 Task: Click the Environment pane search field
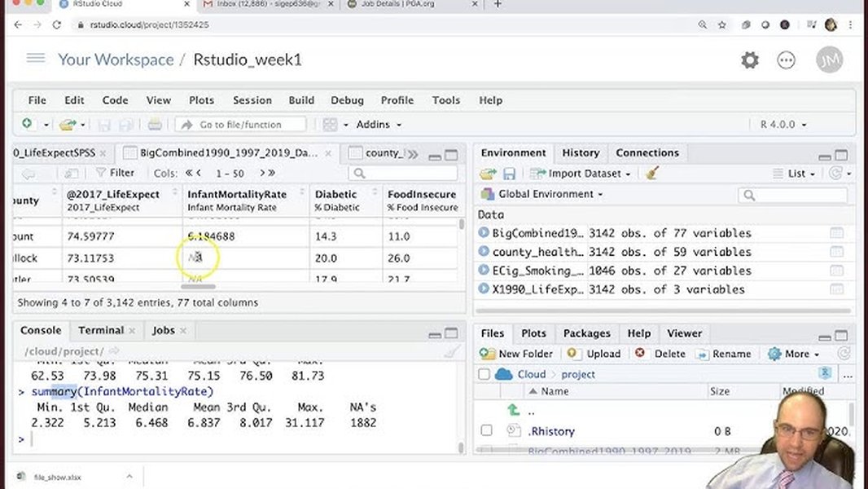pos(793,195)
